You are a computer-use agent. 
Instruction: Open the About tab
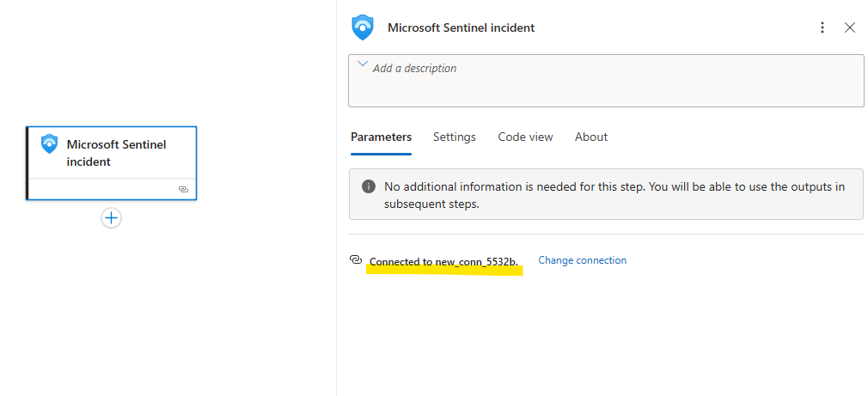pyautogui.click(x=590, y=137)
